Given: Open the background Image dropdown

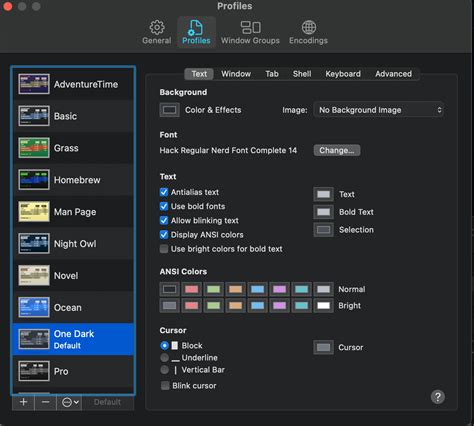Looking at the screenshot, I should coord(378,110).
